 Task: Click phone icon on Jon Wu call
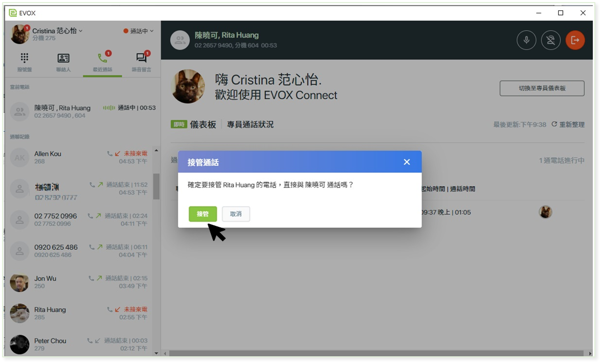pos(92,278)
